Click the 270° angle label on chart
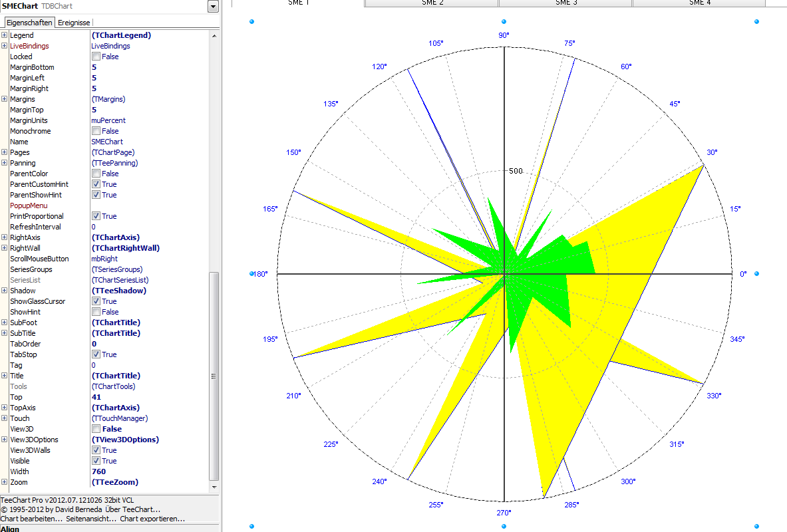Viewport: 787px width, 532px height. pos(504,513)
